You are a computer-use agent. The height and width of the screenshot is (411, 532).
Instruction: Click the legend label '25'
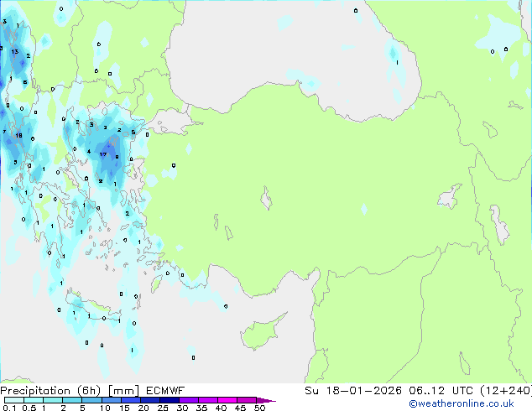click(x=163, y=408)
